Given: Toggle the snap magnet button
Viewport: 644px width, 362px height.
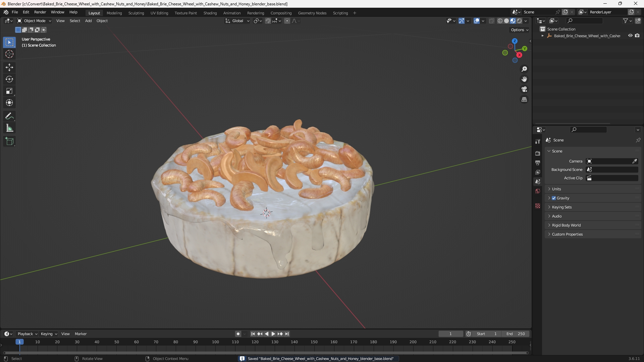Looking at the screenshot, I should tap(268, 21).
